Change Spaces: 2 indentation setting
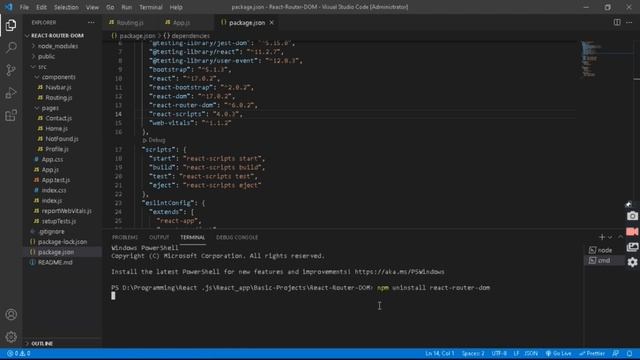Screen dimensions: 640x360 pos(473,353)
